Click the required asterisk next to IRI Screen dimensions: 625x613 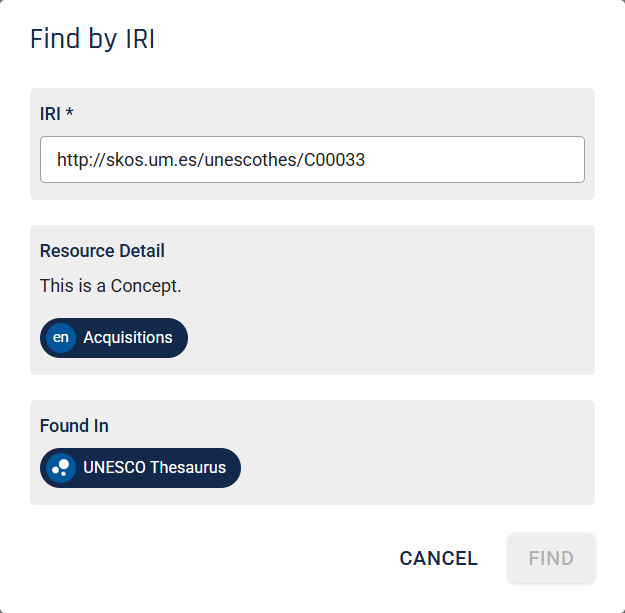69,112
